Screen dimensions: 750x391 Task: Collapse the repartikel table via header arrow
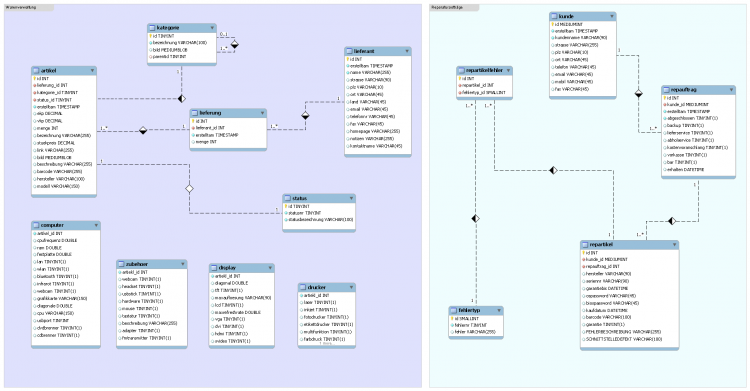click(x=674, y=245)
